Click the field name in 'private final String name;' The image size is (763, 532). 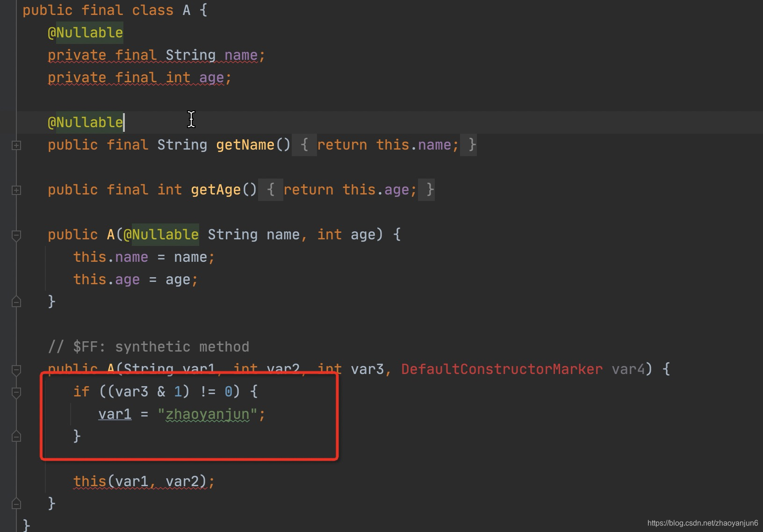[x=241, y=56]
